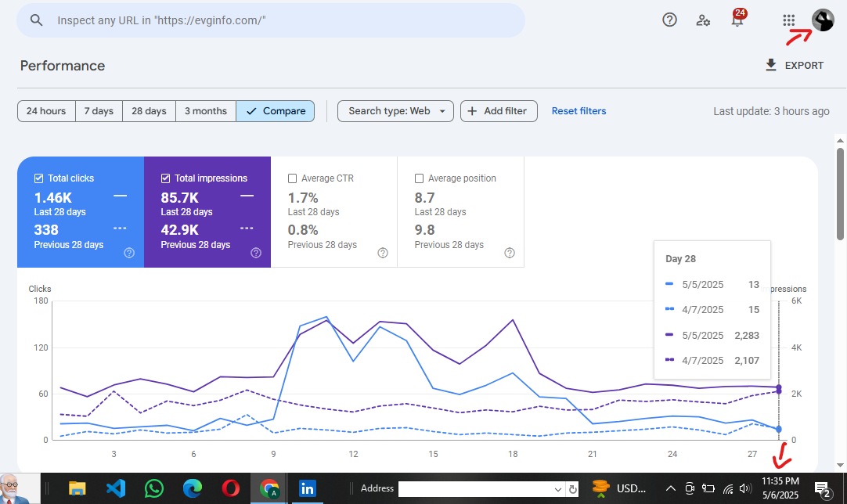The height and width of the screenshot is (504, 847).
Task: Uncheck the Total impressions checkbox
Action: (x=165, y=178)
